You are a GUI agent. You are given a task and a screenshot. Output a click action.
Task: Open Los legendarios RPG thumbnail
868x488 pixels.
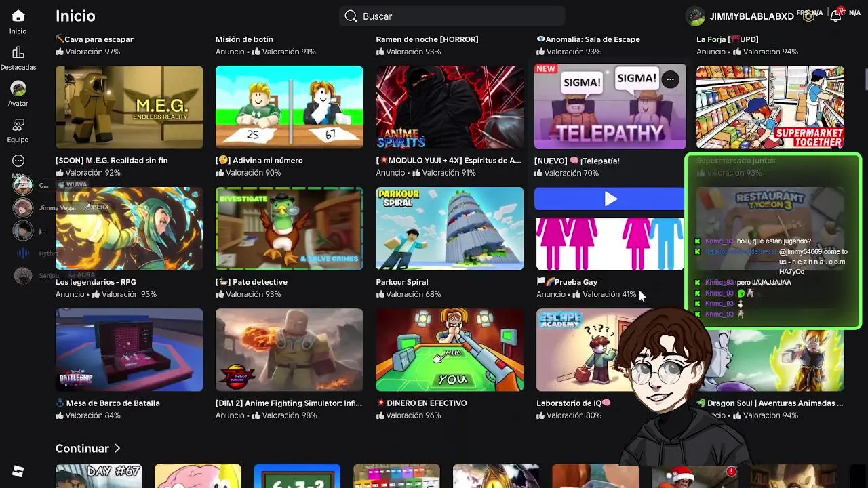[129, 228]
